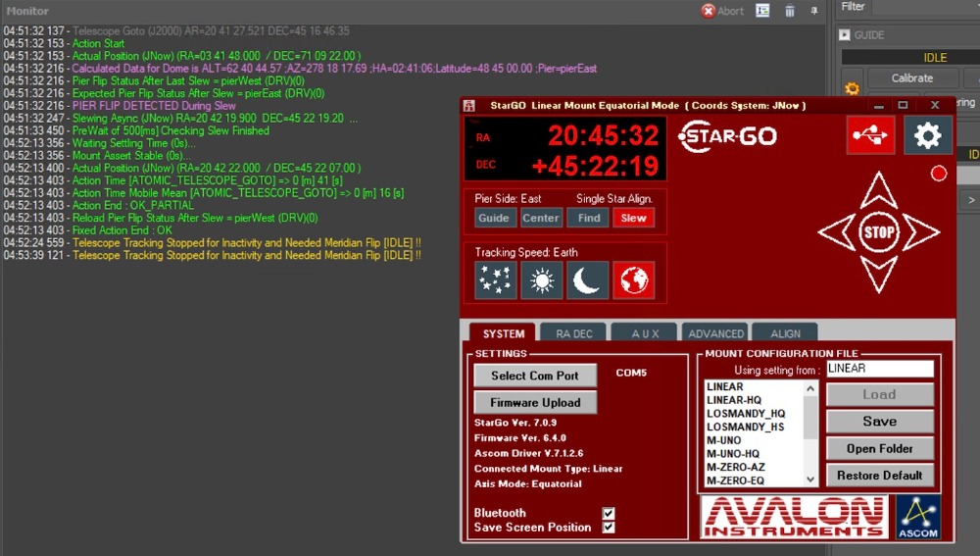This screenshot has height=556, width=980.
Task: Move the mount north with up arrow
Action: point(879,189)
